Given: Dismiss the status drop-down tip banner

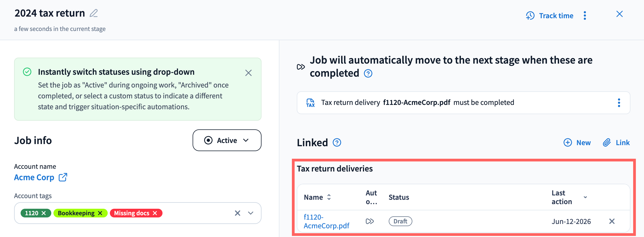Looking at the screenshot, I should pyautogui.click(x=248, y=73).
